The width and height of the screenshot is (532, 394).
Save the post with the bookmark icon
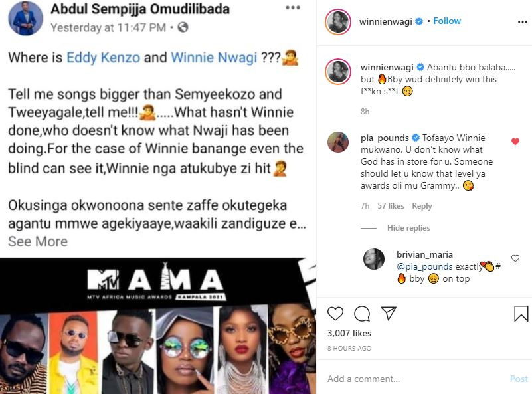[x=521, y=313]
